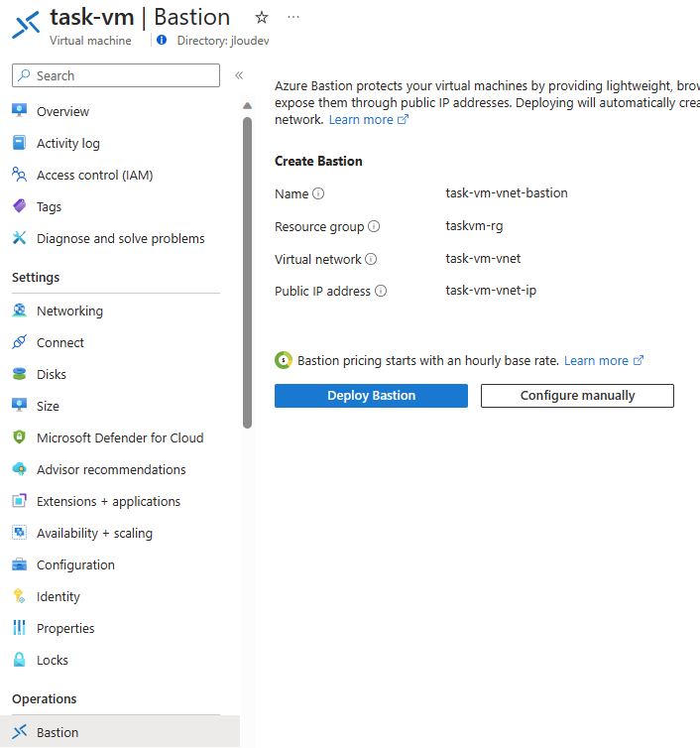The image size is (700, 748).
Task: Click the Overview monitor icon
Action: coord(19,110)
